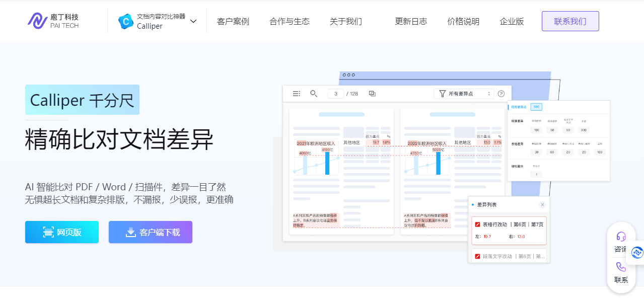
Task: Open the 合作与生态 menu item
Action: (x=290, y=22)
